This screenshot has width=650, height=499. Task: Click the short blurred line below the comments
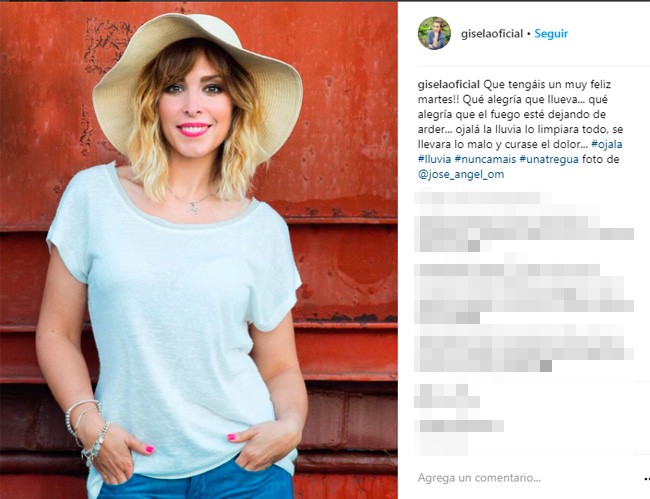pyautogui.click(x=447, y=396)
